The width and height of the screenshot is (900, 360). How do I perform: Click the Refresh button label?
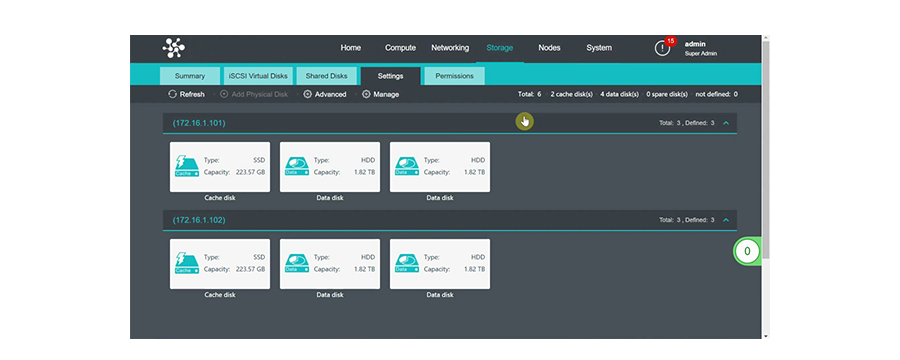click(192, 95)
